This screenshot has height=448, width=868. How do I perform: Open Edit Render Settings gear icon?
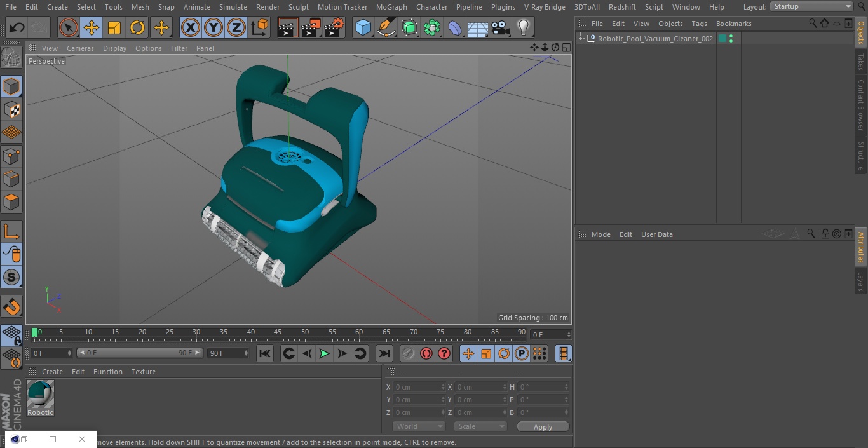pos(334,28)
